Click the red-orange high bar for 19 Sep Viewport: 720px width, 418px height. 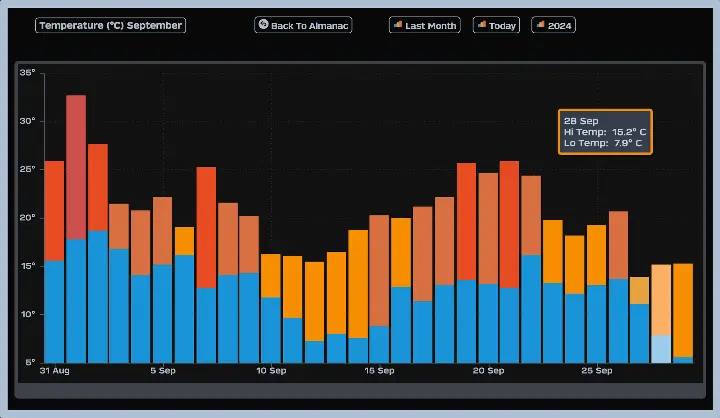[x=466, y=221]
